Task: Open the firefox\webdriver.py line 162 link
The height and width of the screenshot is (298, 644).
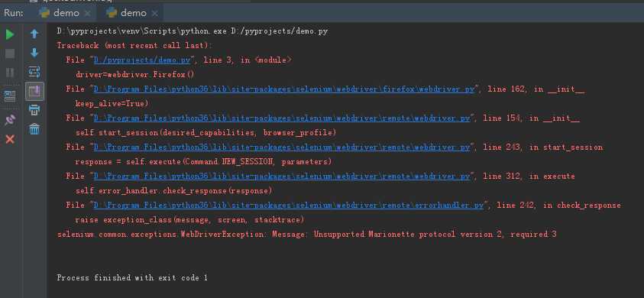Action: 284,89
